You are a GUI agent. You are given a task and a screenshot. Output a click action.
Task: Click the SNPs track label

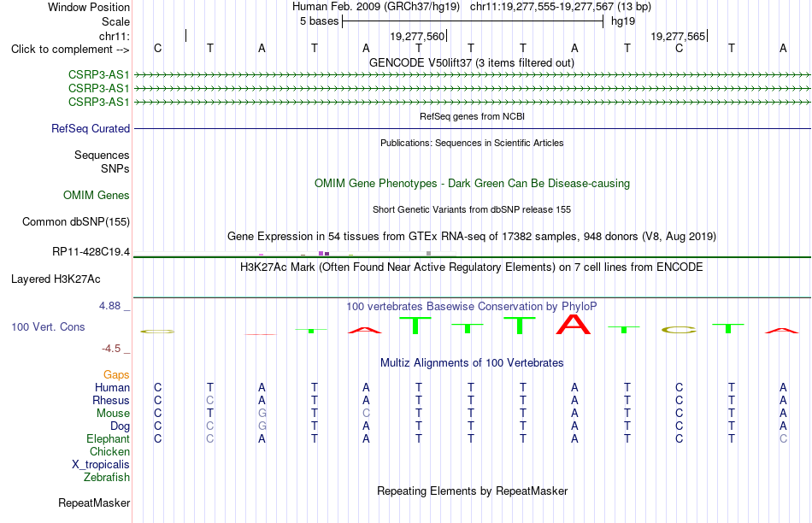point(115,169)
